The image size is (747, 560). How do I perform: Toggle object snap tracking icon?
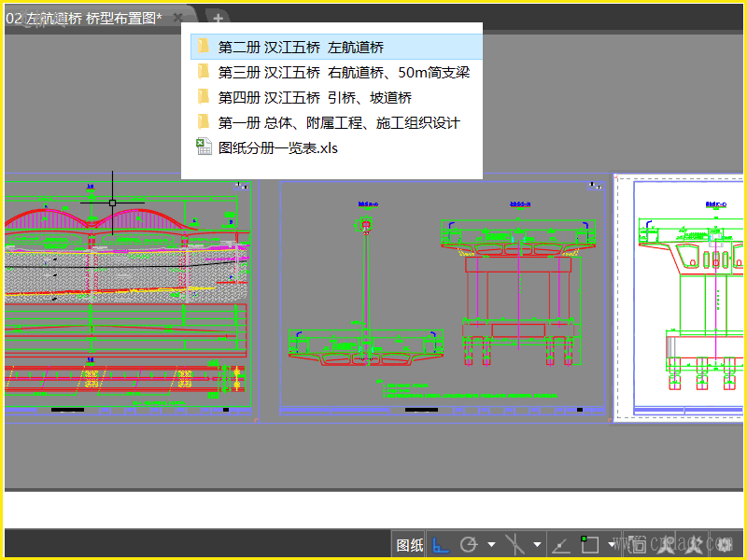click(x=561, y=545)
